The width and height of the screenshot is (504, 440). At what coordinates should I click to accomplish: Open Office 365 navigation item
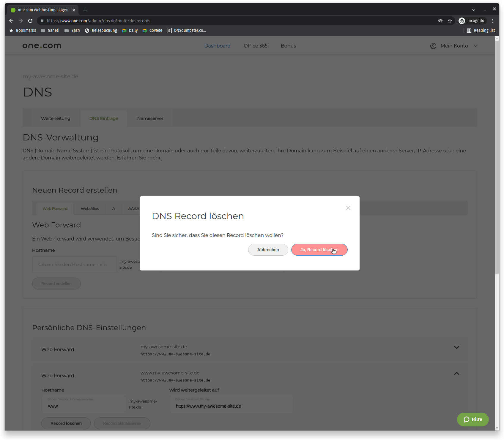point(256,46)
